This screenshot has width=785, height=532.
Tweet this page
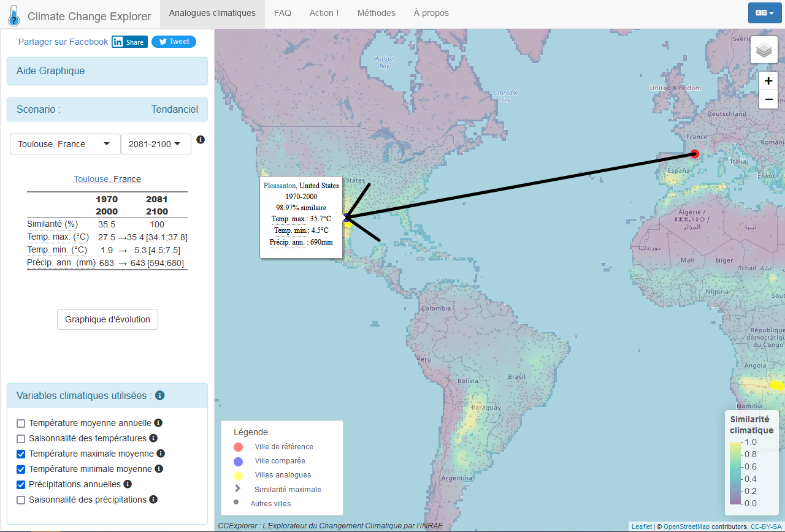pos(174,42)
